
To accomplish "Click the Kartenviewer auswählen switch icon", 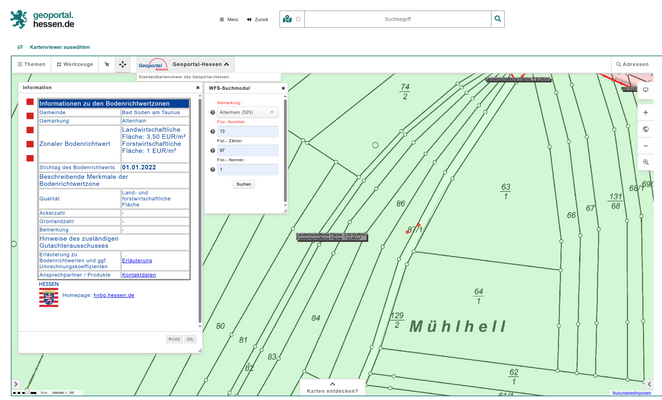I will coord(21,46).
